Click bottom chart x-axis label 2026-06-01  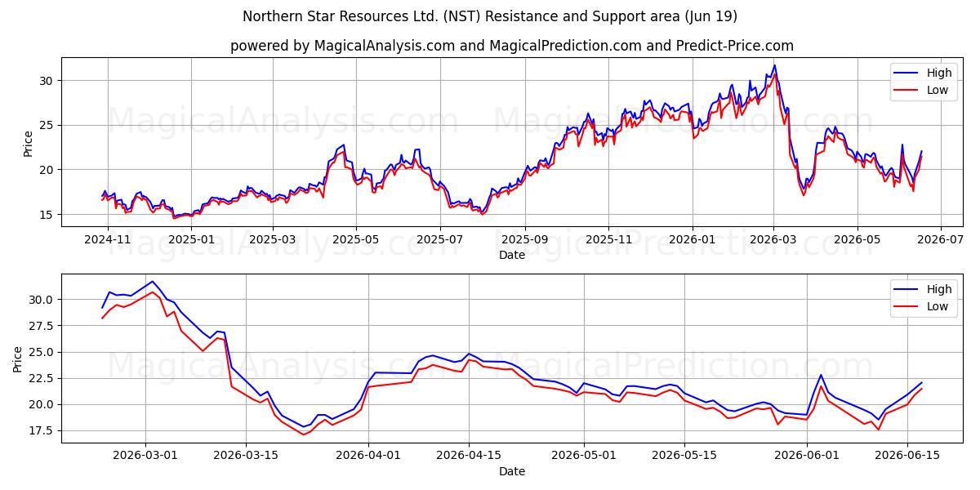[x=807, y=457]
